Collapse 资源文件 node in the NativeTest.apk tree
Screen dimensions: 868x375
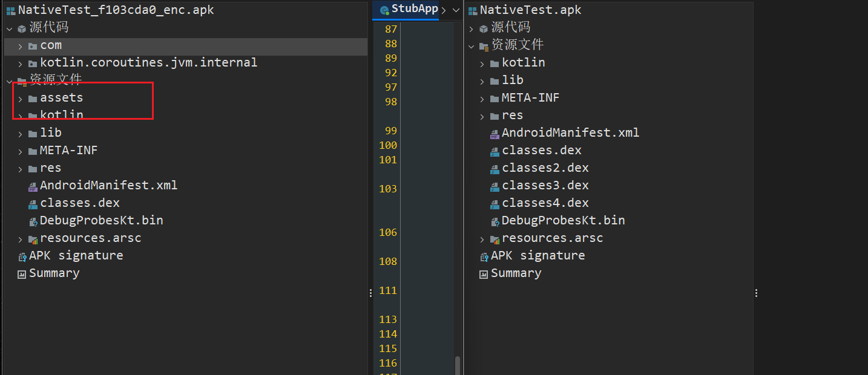pos(472,46)
